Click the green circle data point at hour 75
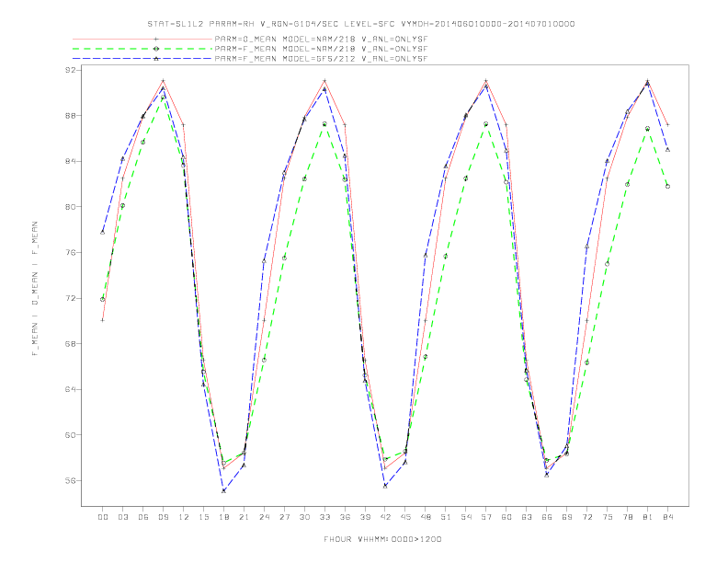This screenshot has height=563, width=728. point(608,264)
